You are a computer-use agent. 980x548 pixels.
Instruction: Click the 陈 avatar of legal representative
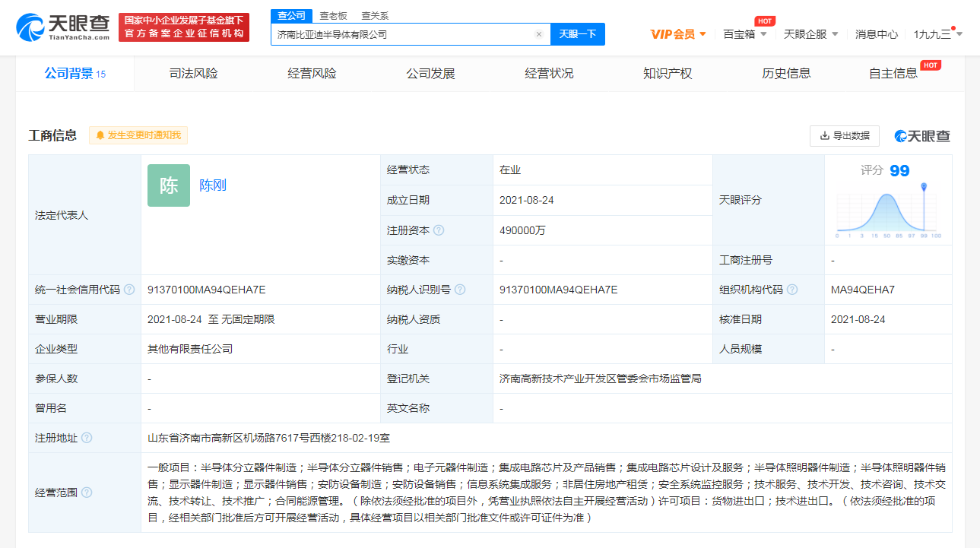point(169,185)
